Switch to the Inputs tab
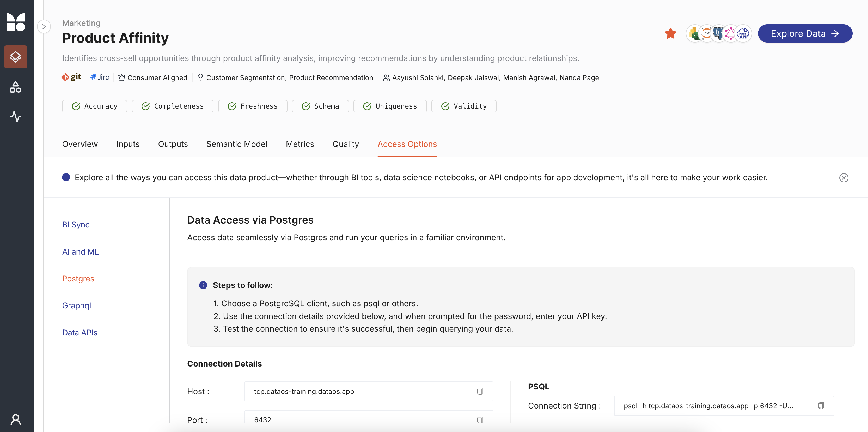This screenshot has width=868, height=432. 128,144
